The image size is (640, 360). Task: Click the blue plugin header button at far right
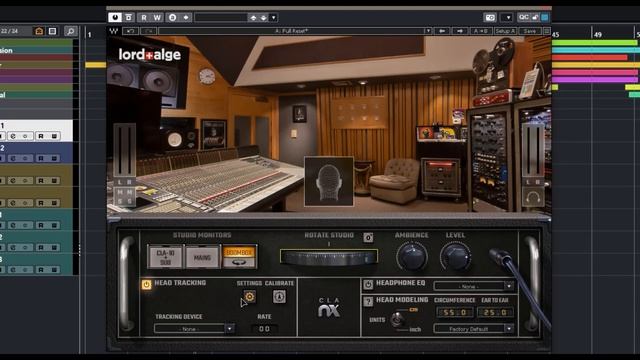coord(545,17)
